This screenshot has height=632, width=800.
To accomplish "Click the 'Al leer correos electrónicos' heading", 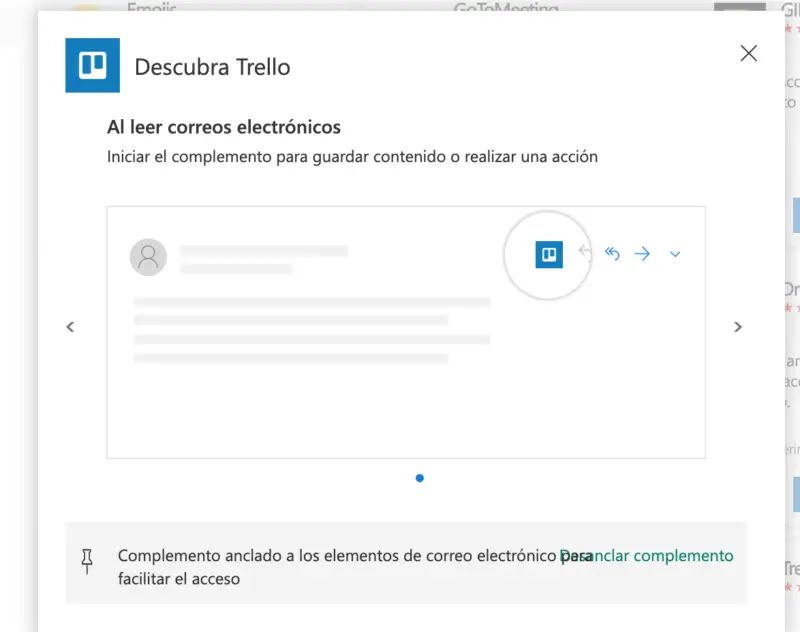I will tap(223, 127).
